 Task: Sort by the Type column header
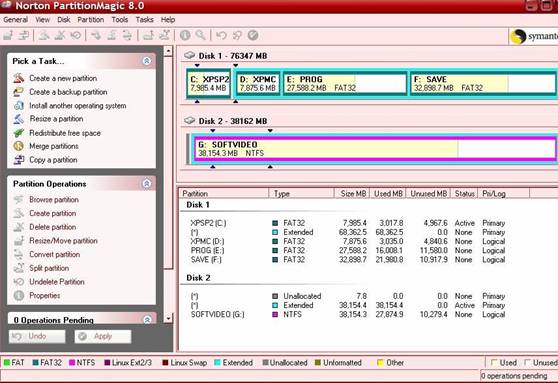point(301,193)
